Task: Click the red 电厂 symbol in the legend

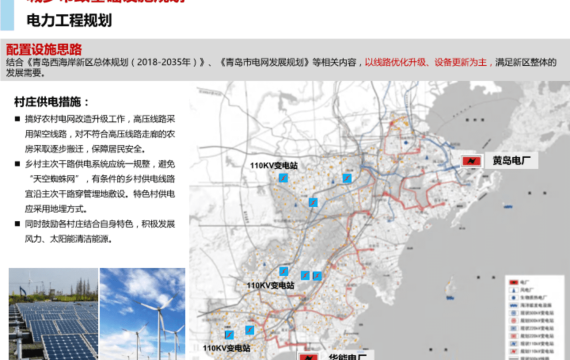Action: click(513, 282)
